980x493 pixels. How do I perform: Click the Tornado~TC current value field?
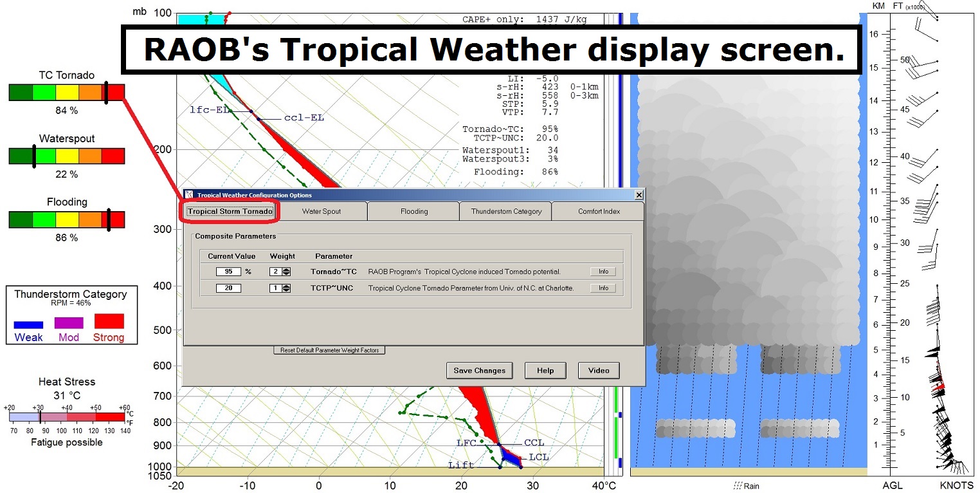click(x=228, y=272)
